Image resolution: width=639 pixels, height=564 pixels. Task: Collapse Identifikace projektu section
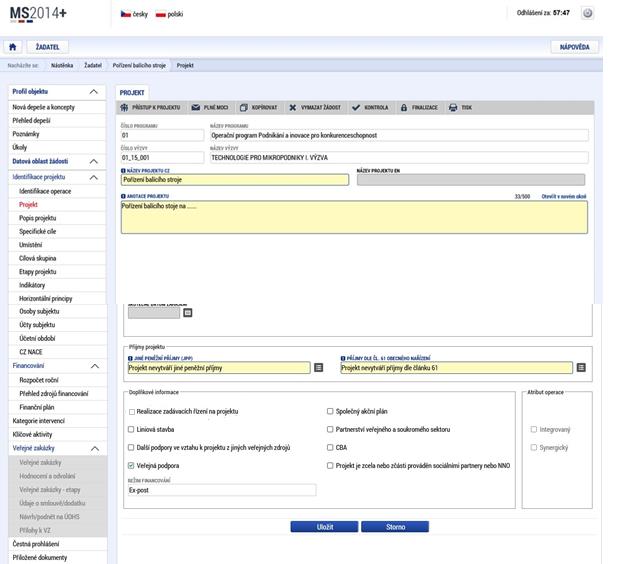(x=94, y=177)
